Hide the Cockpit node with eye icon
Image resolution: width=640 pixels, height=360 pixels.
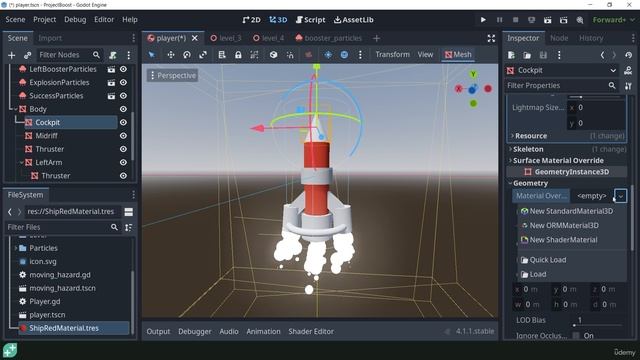[x=123, y=122]
